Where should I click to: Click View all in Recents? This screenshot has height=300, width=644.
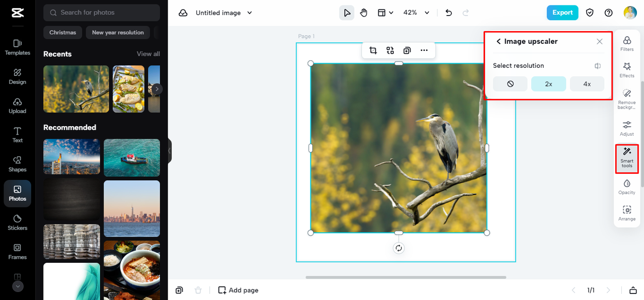[148, 54]
